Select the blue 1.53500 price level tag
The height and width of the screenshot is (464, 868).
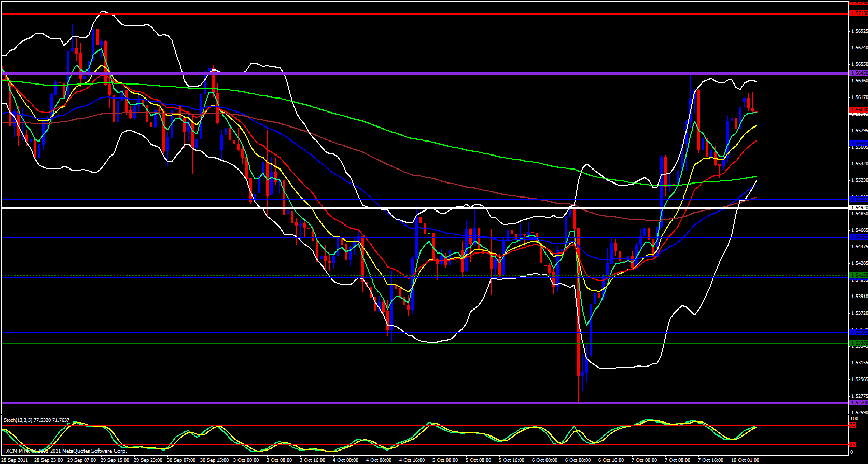(x=859, y=332)
